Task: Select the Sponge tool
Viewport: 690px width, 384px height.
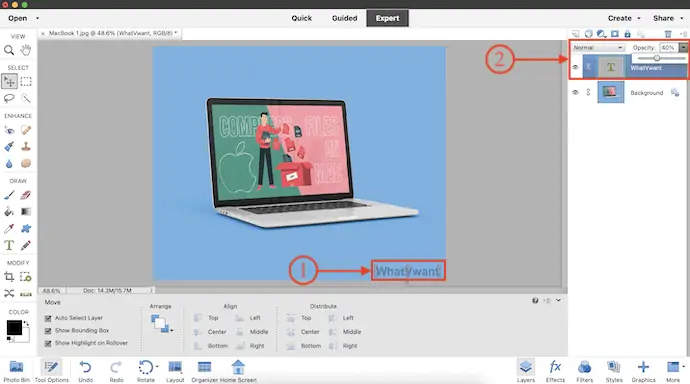Action: [26, 164]
